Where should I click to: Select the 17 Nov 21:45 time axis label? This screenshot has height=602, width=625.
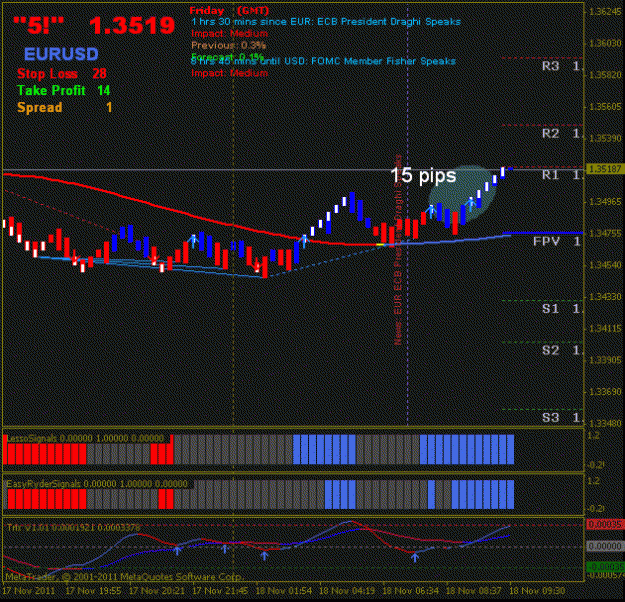220,591
